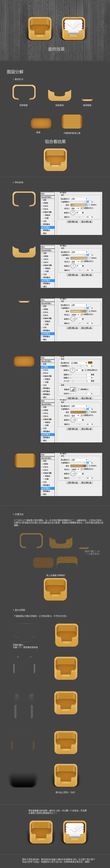Click the gradient bar in the top frame dialog
This screenshot has width=110, height=868.
(78, 205)
